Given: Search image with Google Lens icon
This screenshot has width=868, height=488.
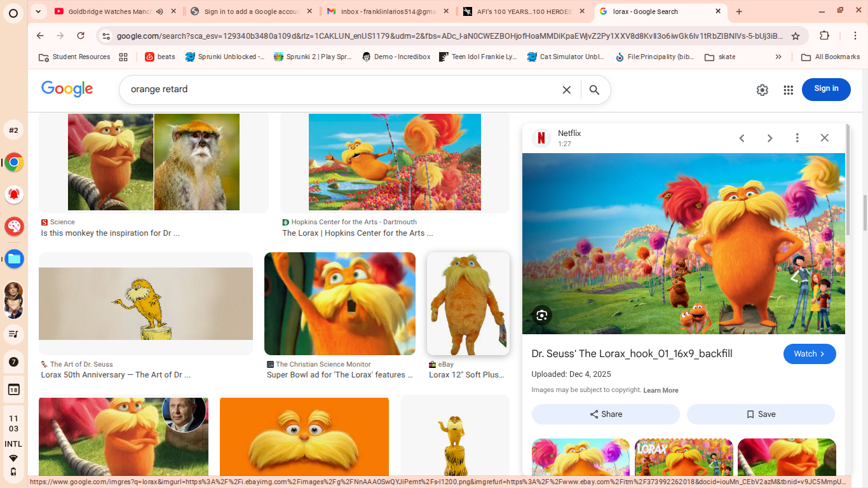Looking at the screenshot, I should [x=541, y=315].
